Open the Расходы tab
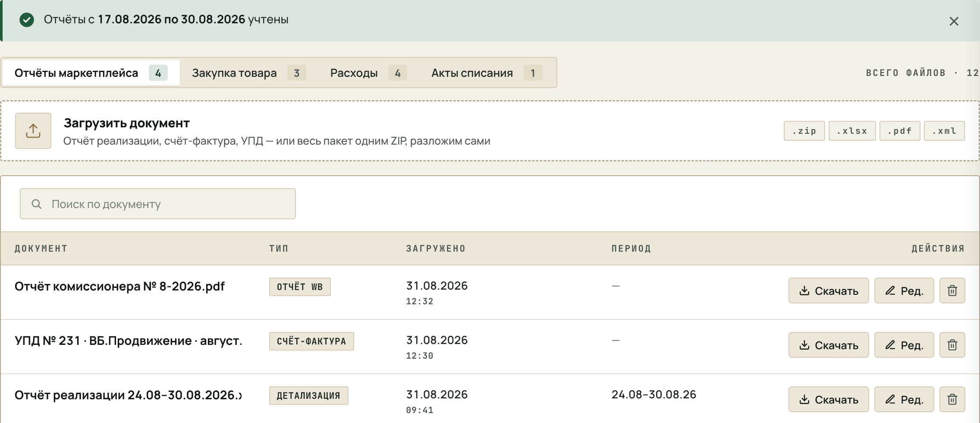Screen dimensions: 980x423 368,73
